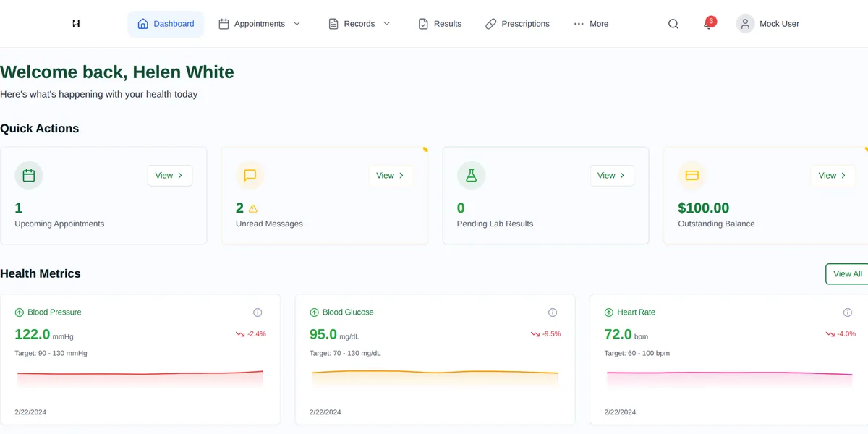Click the H logo in the header
868x434 pixels.
click(76, 24)
